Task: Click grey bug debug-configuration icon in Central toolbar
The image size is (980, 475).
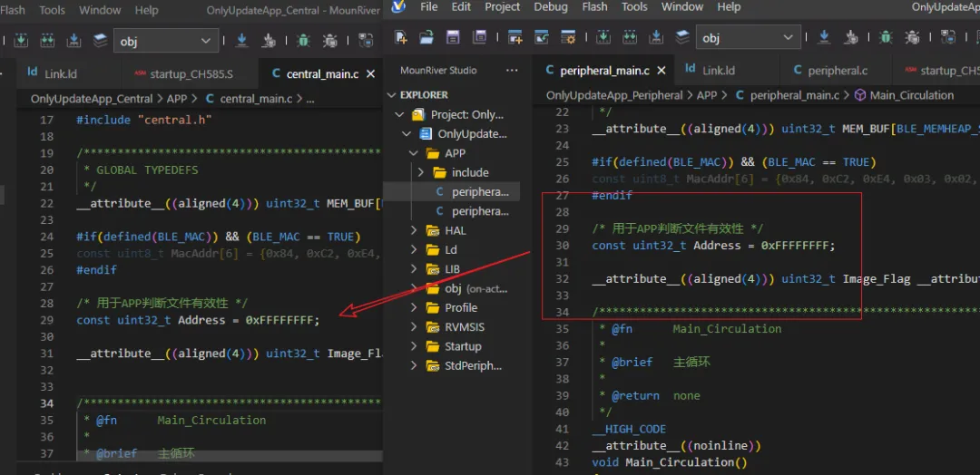Action: click(x=330, y=41)
